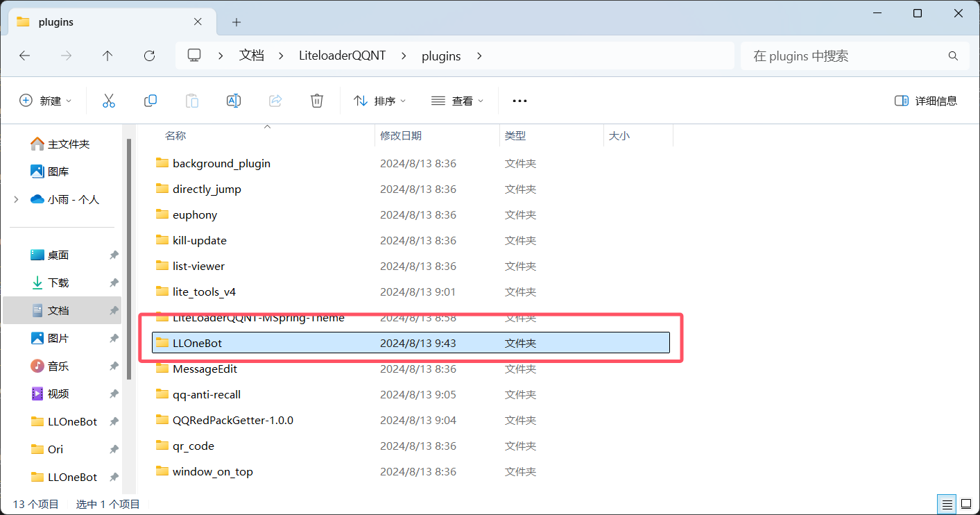Click the Delete trash icon
Image resolution: width=980 pixels, height=515 pixels.
(x=317, y=101)
